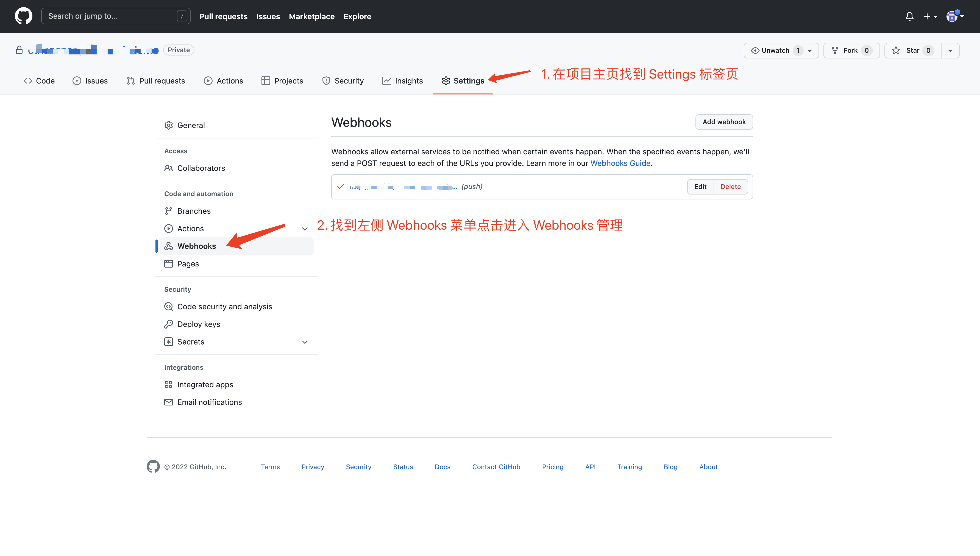Open the notifications bell
This screenshot has width=980, height=556.
click(x=909, y=16)
